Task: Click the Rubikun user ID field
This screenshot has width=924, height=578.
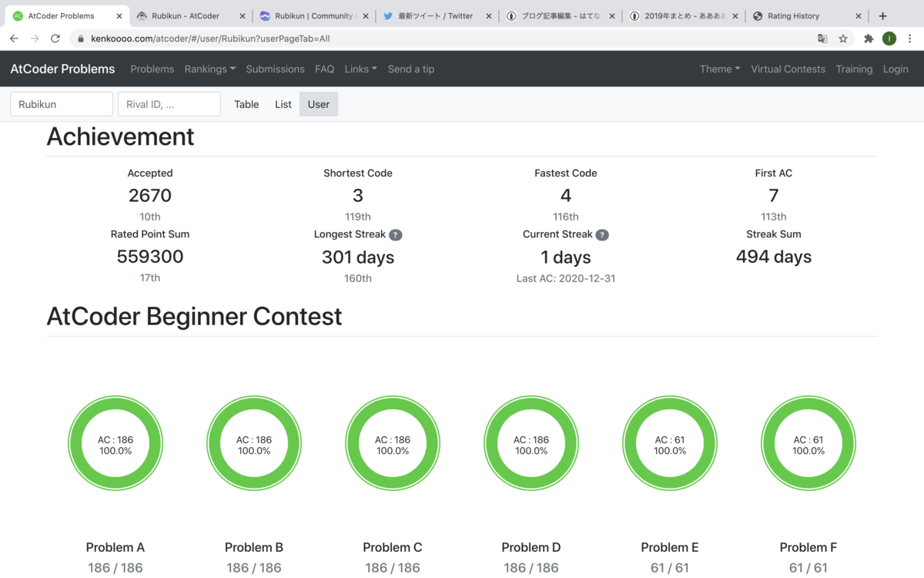Action: click(x=62, y=104)
